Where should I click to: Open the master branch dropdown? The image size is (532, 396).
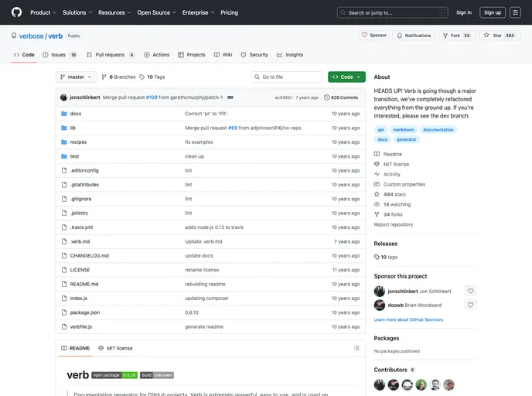pos(76,77)
